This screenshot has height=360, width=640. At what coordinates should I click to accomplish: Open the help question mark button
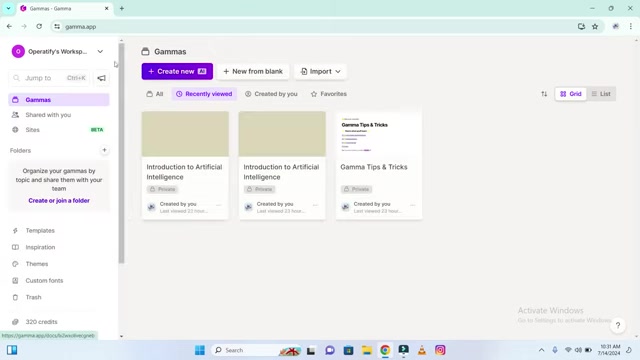tap(618, 325)
